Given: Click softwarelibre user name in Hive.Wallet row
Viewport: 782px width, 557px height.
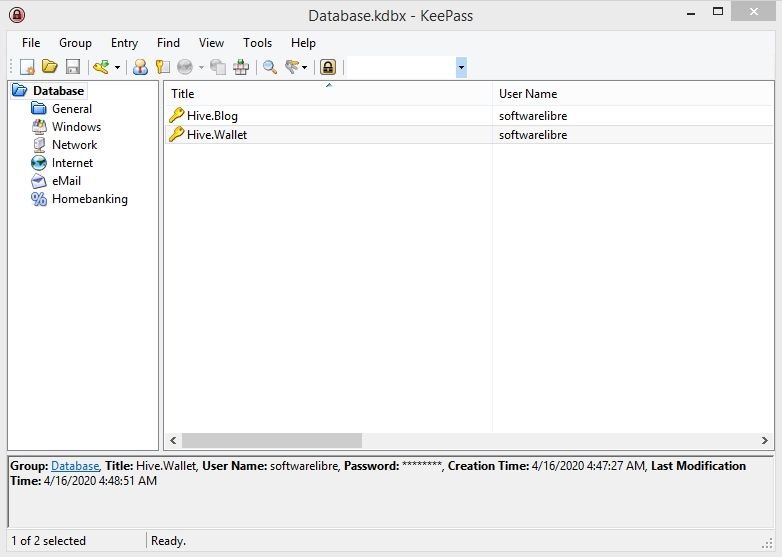Looking at the screenshot, I should 533,135.
